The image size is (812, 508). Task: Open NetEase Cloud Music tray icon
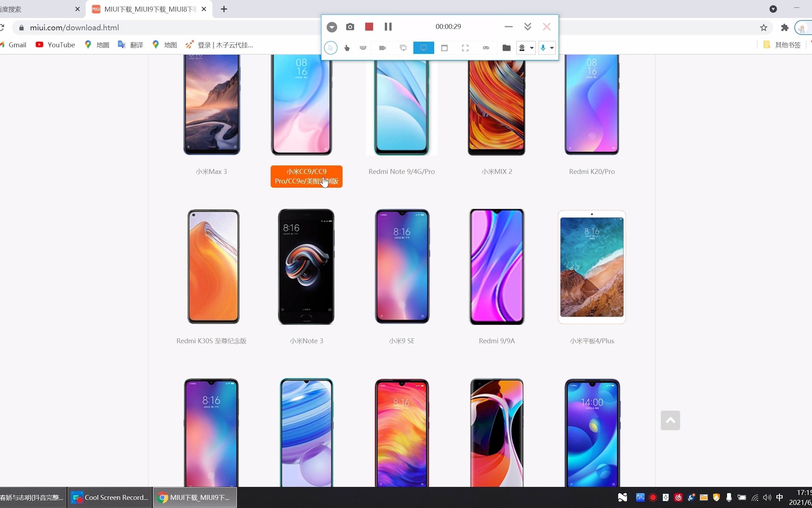point(679,497)
